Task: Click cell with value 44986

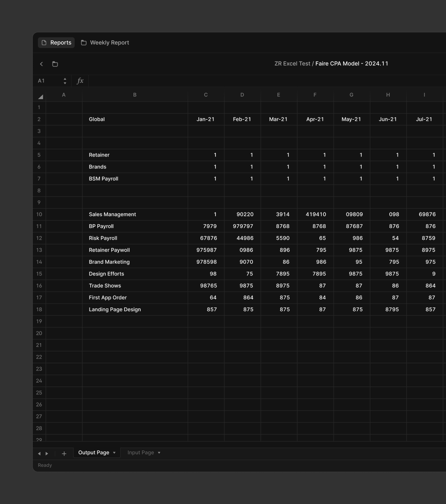Action: pos(242,238)
